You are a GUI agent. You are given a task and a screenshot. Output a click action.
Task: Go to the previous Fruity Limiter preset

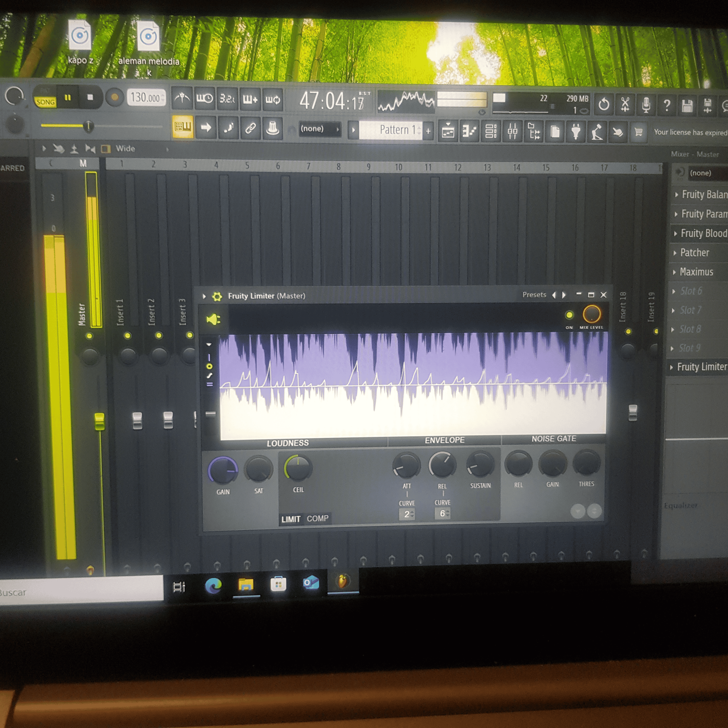click(x=554, y=295)
